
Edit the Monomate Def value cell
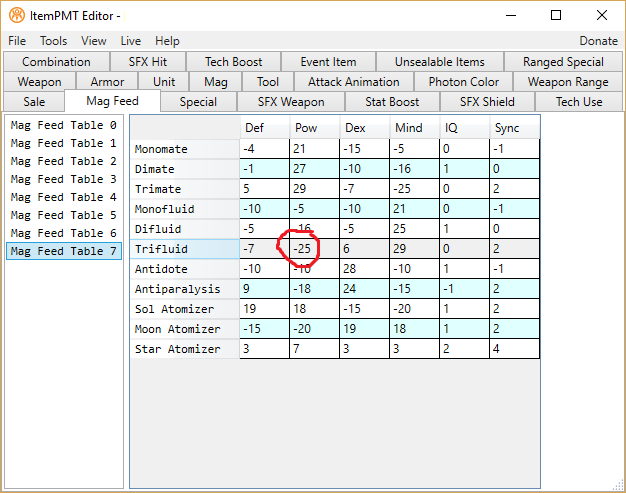[x=264, y=149]
